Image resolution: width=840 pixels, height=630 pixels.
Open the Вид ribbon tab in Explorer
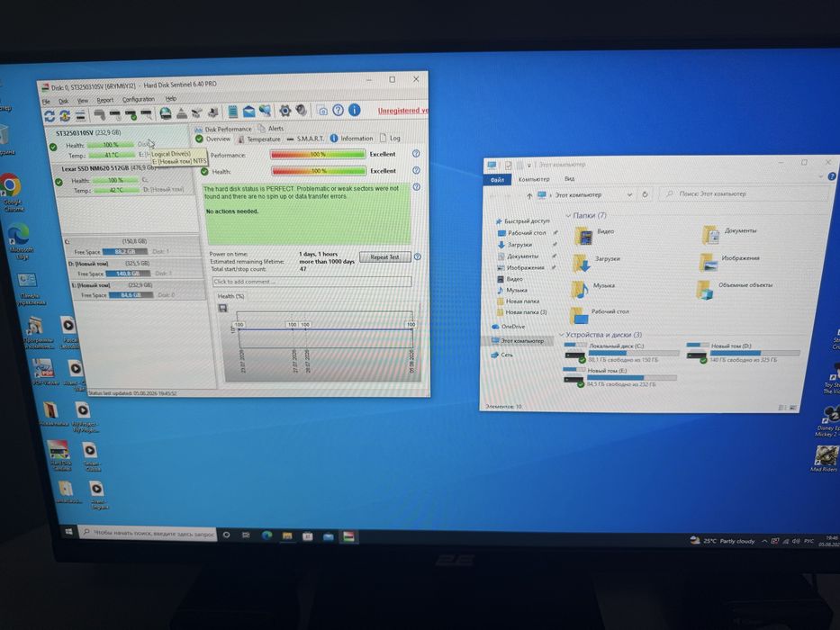570,179
